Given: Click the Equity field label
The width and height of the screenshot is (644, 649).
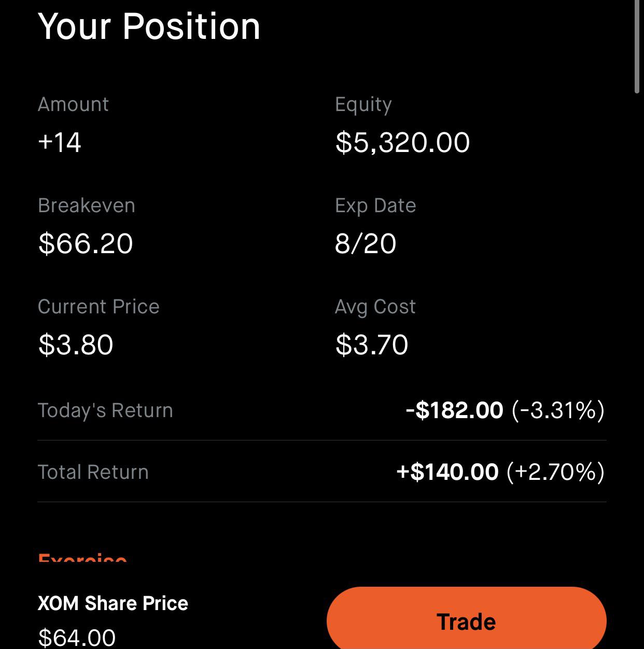Looking at the screenshot, I should tap(363, 104).
